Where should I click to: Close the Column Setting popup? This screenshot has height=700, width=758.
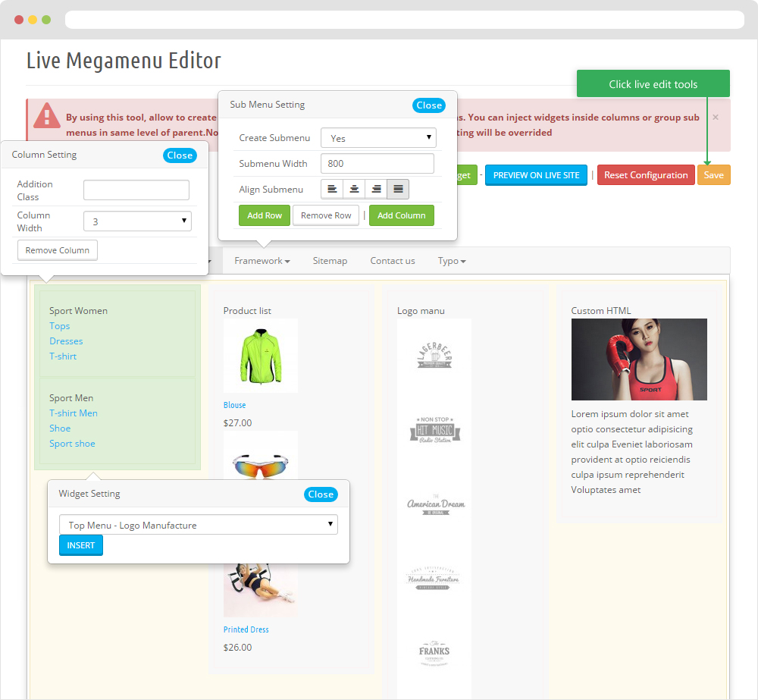(180, 155)
